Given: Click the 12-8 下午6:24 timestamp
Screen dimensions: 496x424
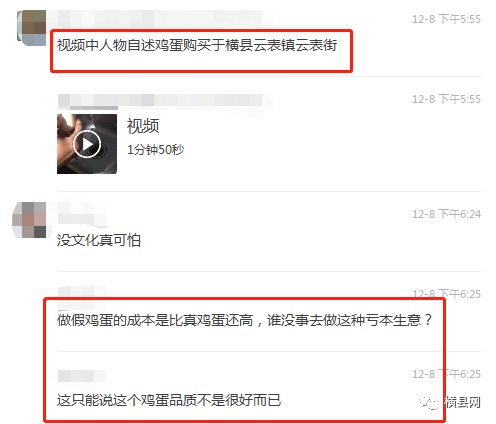Looking at the screenshot, I should [446, 214].
